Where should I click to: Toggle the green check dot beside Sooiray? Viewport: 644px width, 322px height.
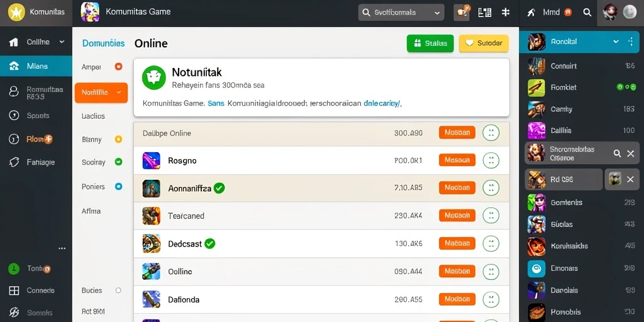point(118,162)
